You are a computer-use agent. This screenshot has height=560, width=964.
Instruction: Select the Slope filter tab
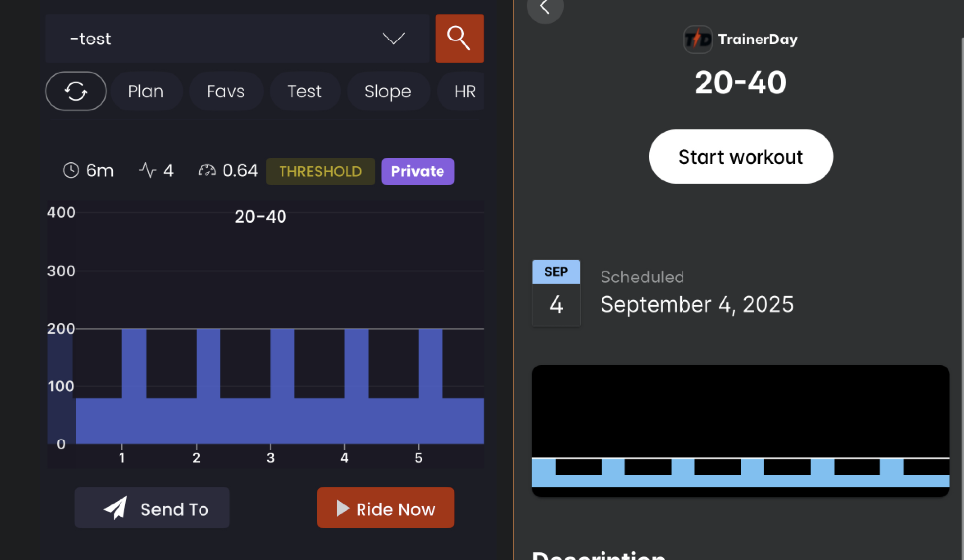[387, 91]
